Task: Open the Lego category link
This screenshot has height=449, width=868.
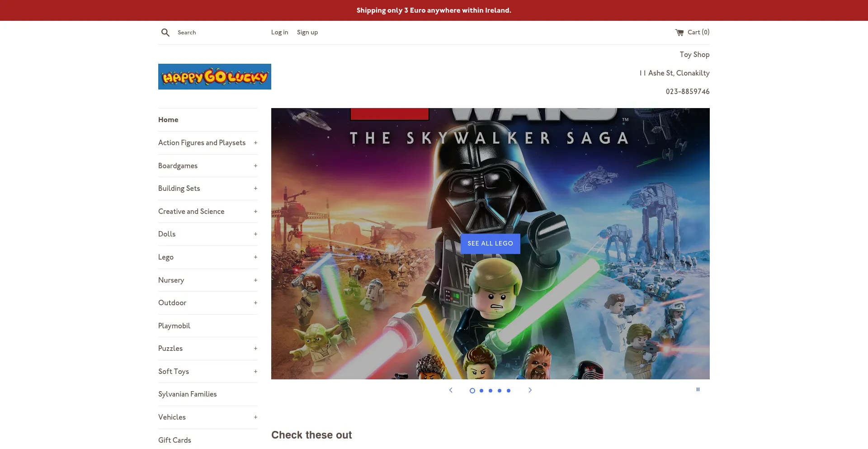Action: (166, 257)
